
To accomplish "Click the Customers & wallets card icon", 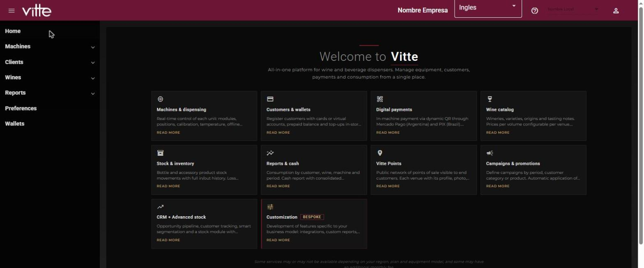I will [x=270, y=99].
